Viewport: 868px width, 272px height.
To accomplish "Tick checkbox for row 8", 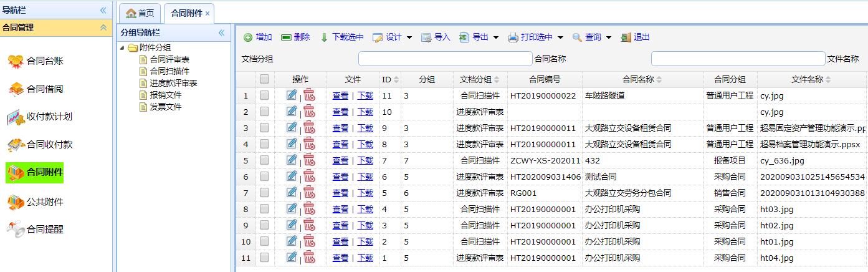I will click(265, 209).
